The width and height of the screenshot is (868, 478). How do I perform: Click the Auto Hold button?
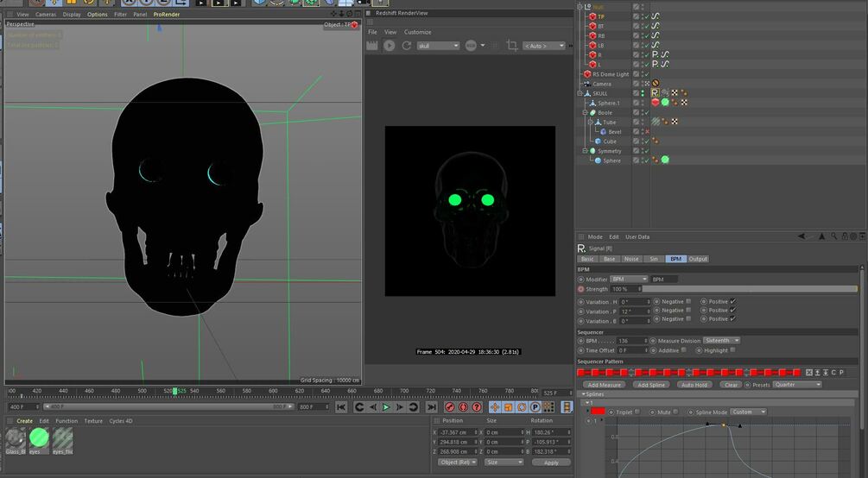pos(694,385)
